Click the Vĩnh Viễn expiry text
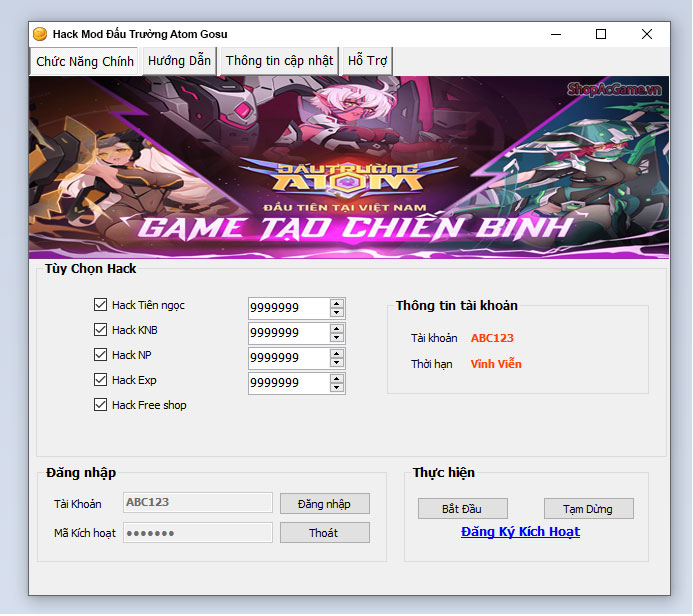 pyautogui.click(x=496, y=364)
